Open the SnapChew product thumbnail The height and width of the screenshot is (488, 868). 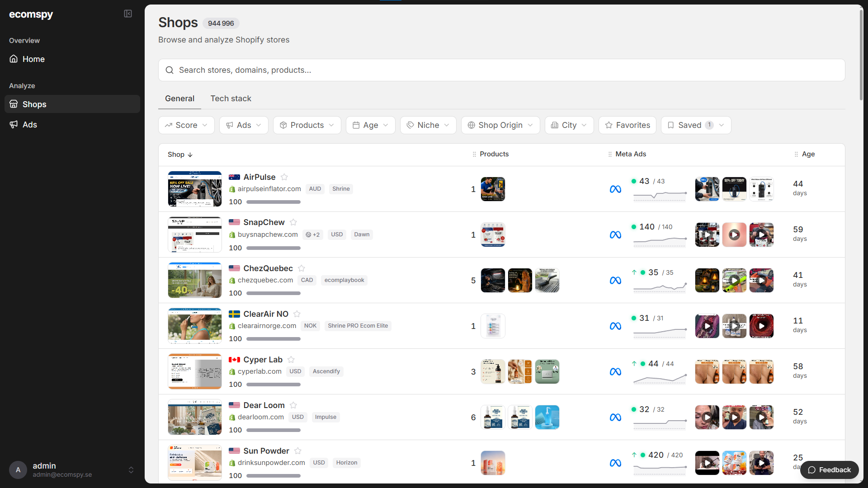point(493,235)
